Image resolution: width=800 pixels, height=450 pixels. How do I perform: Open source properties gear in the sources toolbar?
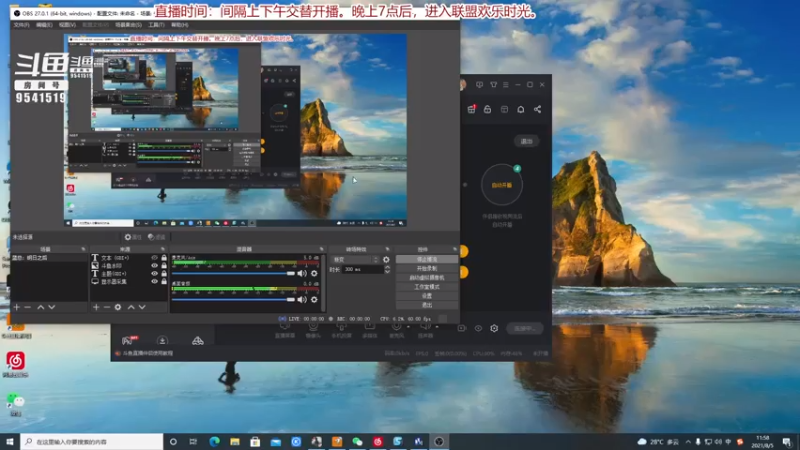(118, 307)
